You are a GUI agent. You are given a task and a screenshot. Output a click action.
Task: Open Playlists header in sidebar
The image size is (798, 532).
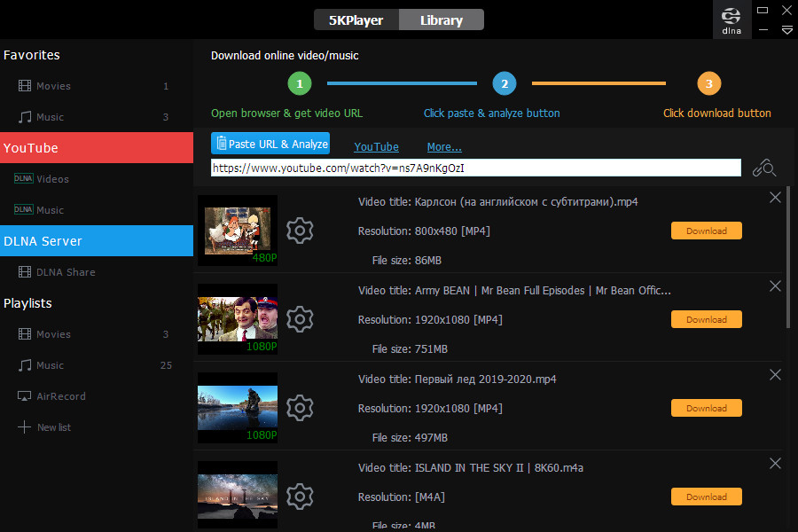(27, 303)
